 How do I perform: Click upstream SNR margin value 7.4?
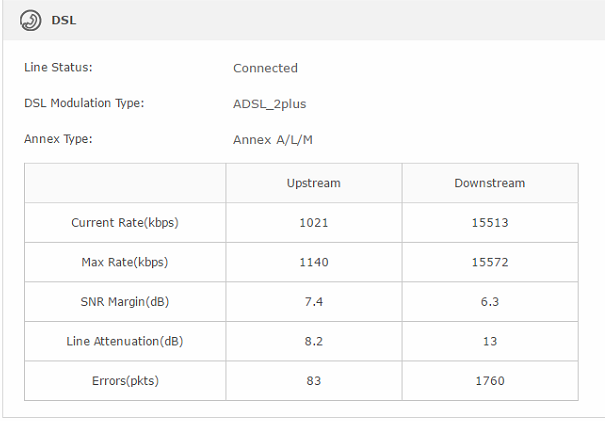click(314, 302)
